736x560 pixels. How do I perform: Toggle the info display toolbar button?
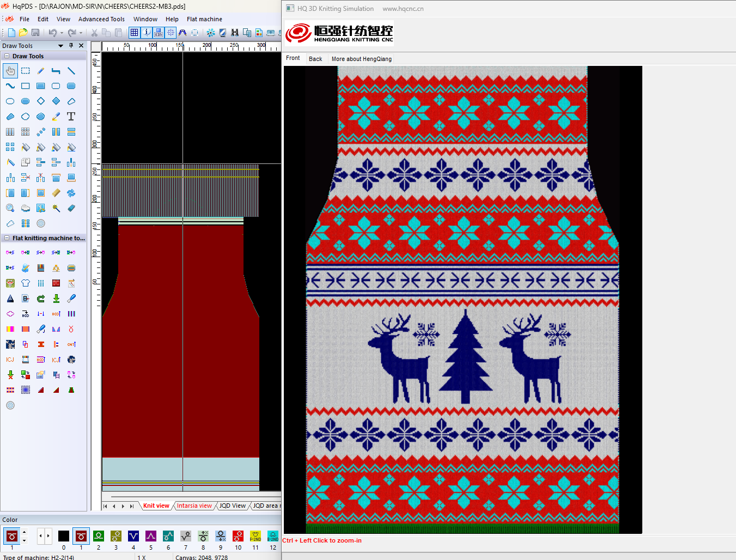click(147, 33)
